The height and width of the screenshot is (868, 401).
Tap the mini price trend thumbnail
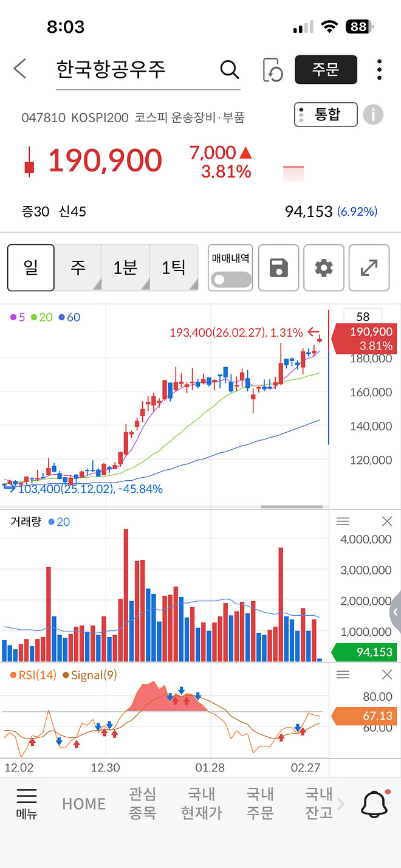point(293,173)
